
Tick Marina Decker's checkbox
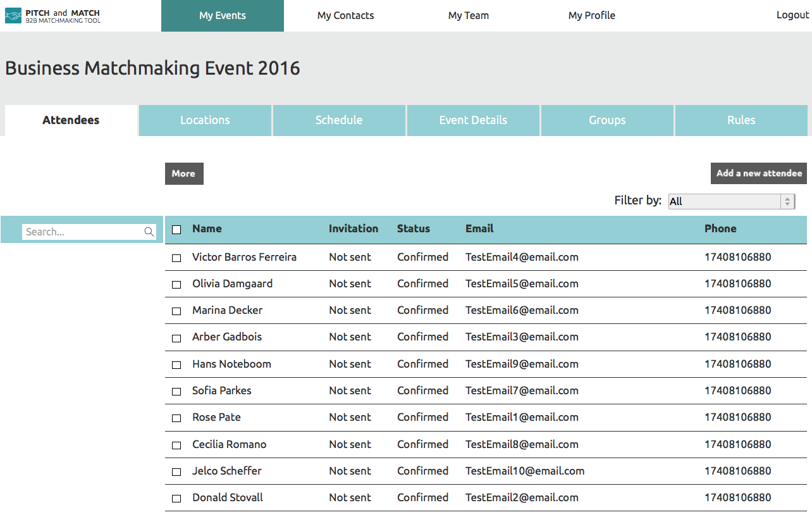pos(176,311)
